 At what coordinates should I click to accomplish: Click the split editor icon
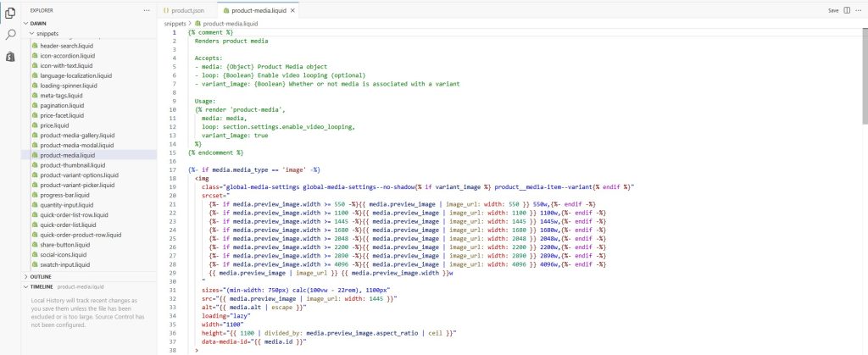[x=849, y=10]
